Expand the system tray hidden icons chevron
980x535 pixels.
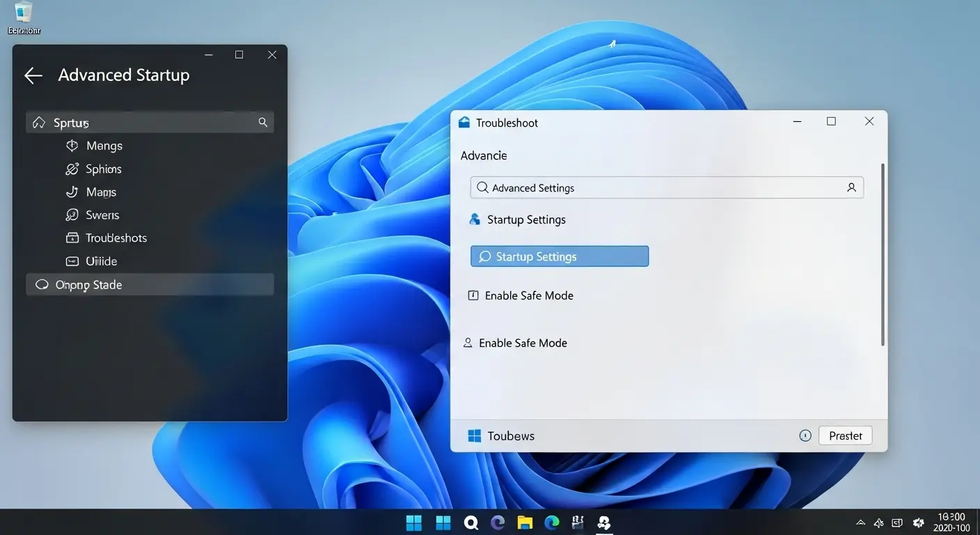tap(861, 523)
